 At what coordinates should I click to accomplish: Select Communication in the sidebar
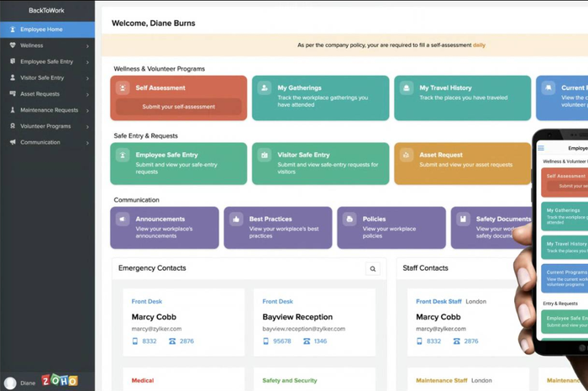point(47,142)
